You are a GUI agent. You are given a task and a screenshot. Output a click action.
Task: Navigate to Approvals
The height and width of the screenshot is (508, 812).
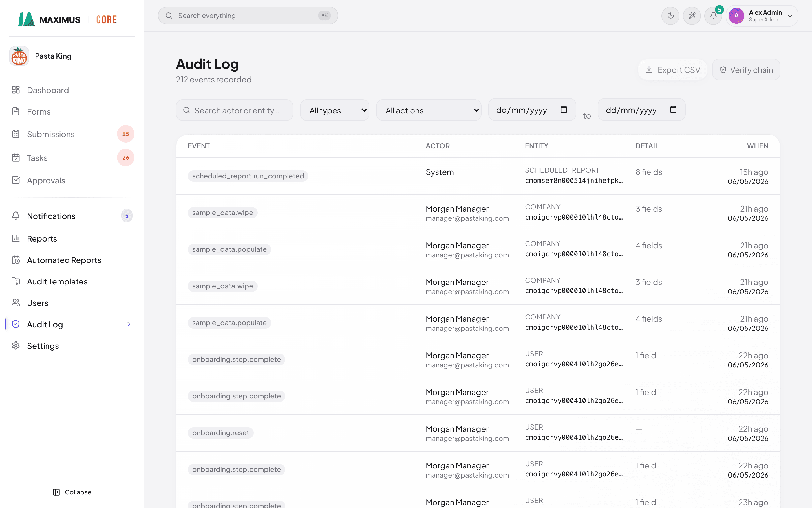(72, 180)
